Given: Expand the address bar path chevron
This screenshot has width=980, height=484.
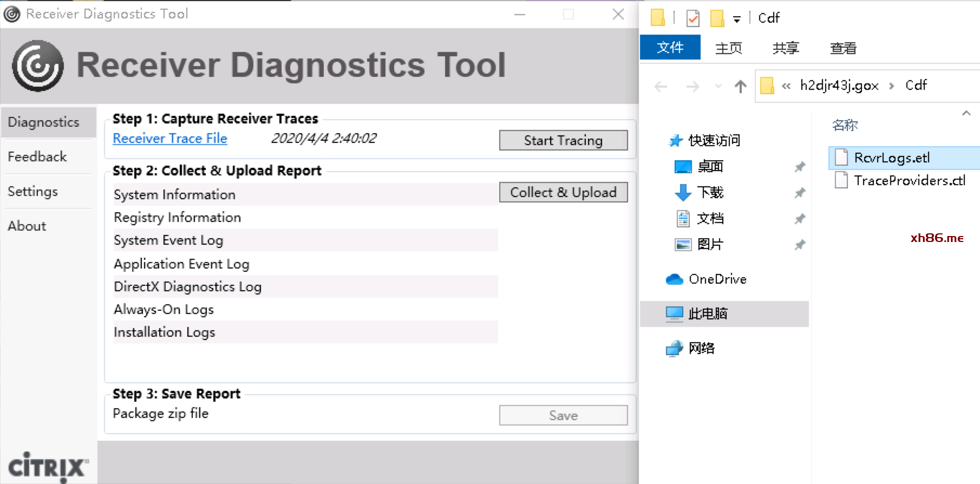Looking at the screenshot, I should [x=786, y=86].
